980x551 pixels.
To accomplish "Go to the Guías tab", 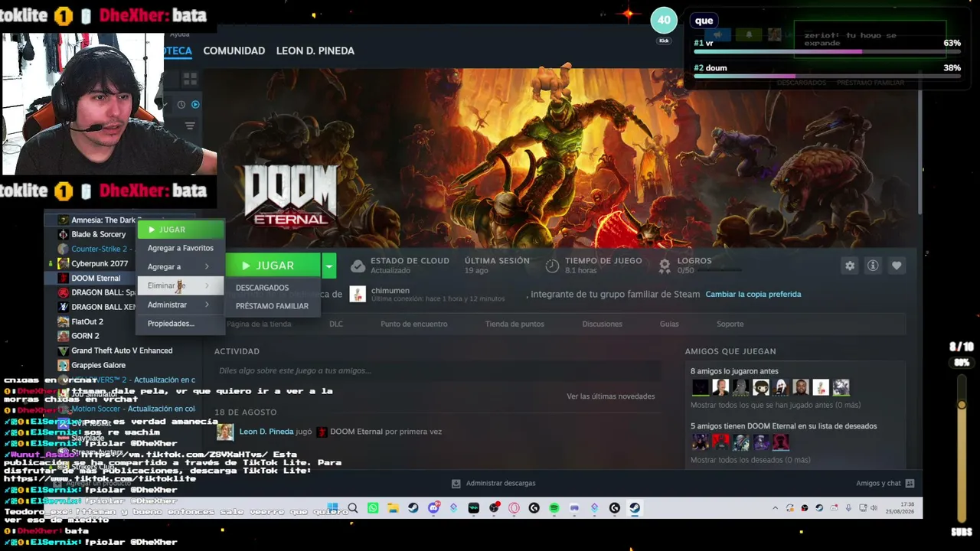I will click(x=669, y=324).
